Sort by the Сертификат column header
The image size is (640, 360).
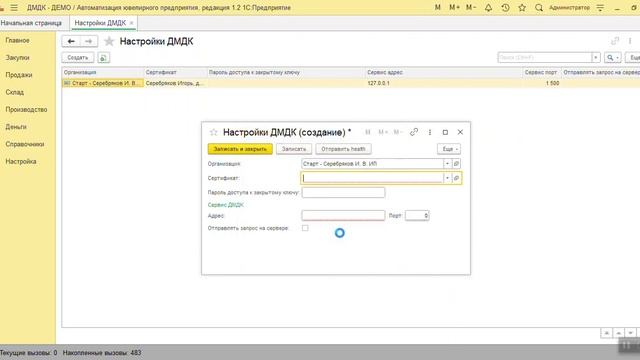[x=176, y=72]
